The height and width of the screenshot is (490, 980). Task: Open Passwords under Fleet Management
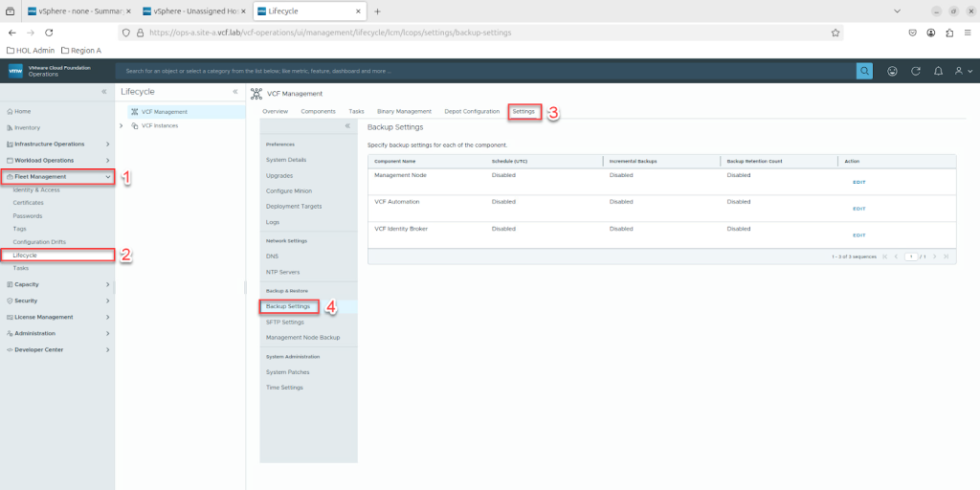(x=28, y=215)
